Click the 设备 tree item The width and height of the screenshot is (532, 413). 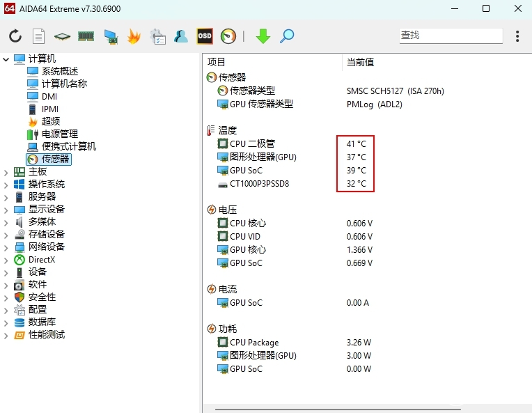click(x=38, y=272)
